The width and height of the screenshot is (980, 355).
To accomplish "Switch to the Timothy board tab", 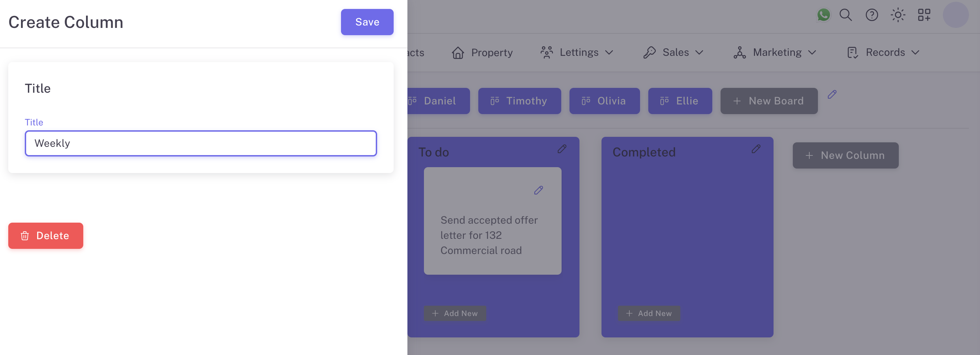I will coord(519,101).
